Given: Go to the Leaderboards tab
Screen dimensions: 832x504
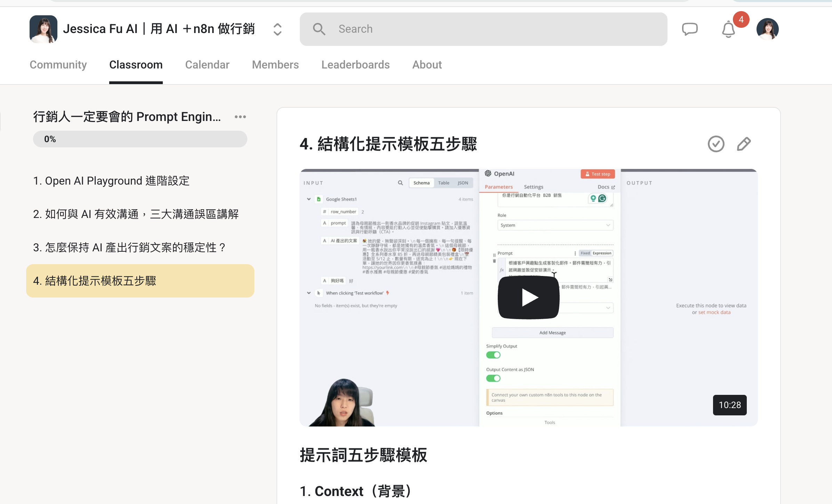Looking at the screenshot, I should [x=355, y=65].
